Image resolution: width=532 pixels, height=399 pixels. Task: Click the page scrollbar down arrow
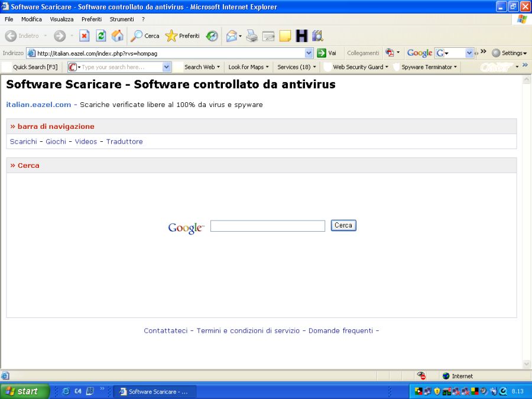pyautogui.click(x=527, y=364)
